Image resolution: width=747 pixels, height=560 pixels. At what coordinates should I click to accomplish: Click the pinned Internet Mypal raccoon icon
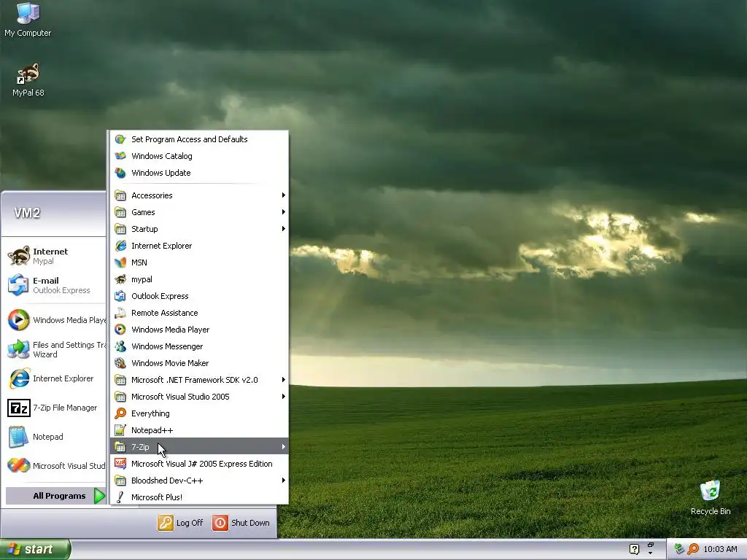[x=19, y=256]
